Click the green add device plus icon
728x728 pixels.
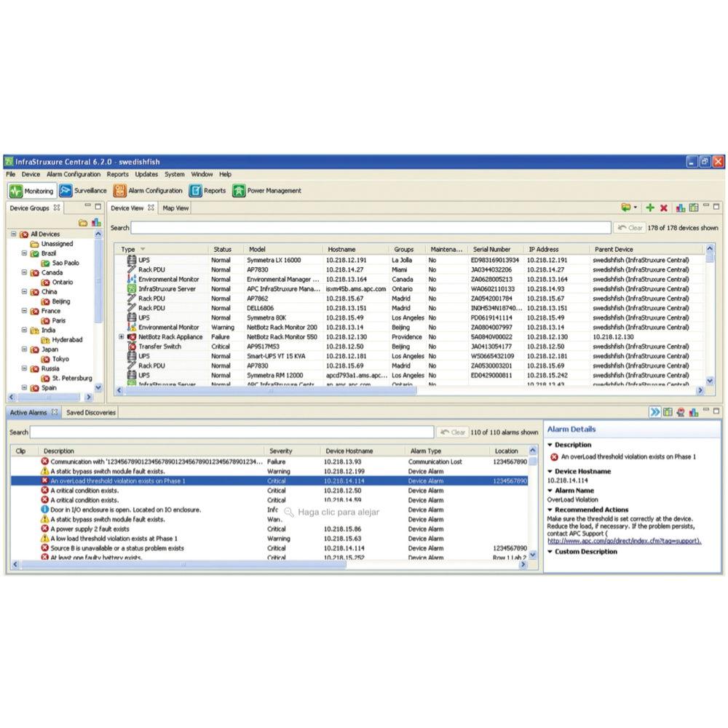click(x=650, y=208)
